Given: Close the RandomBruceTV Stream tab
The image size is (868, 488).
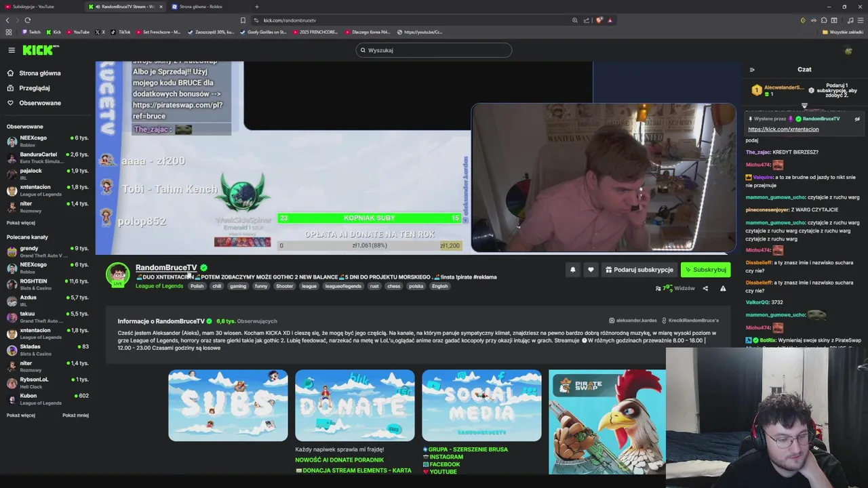Looking at the screenshot, I should (161, 7).
